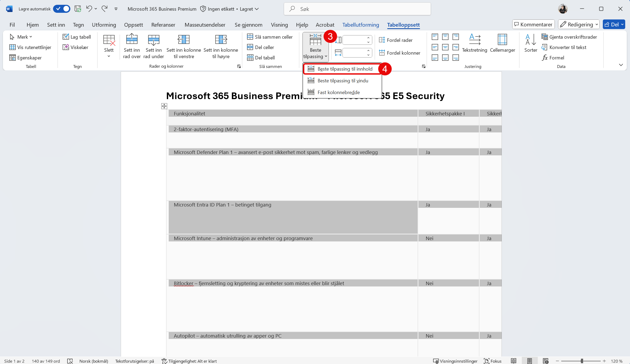Click the undo arrow

89,9
